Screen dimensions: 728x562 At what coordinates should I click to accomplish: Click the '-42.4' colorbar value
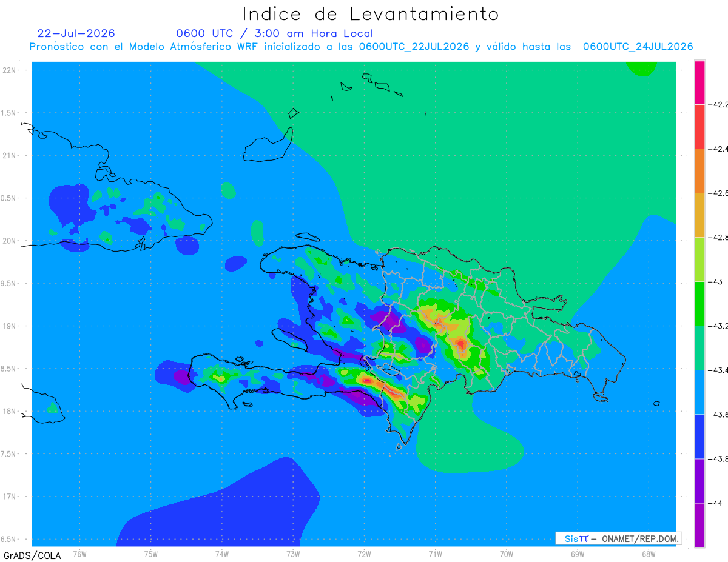tap(719, 149)
